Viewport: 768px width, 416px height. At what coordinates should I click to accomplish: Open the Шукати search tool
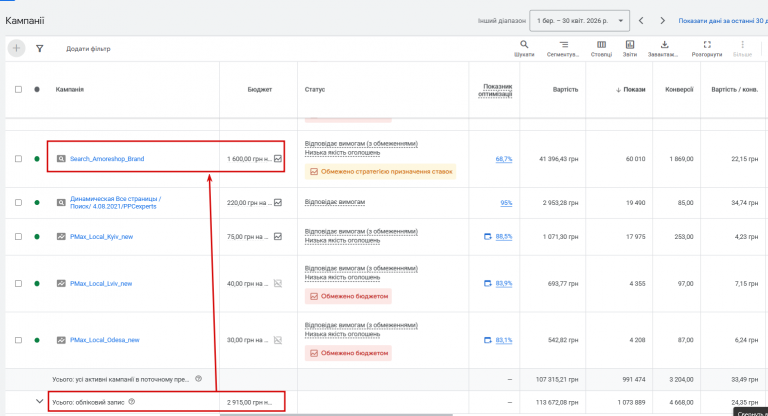coord(524,48)
